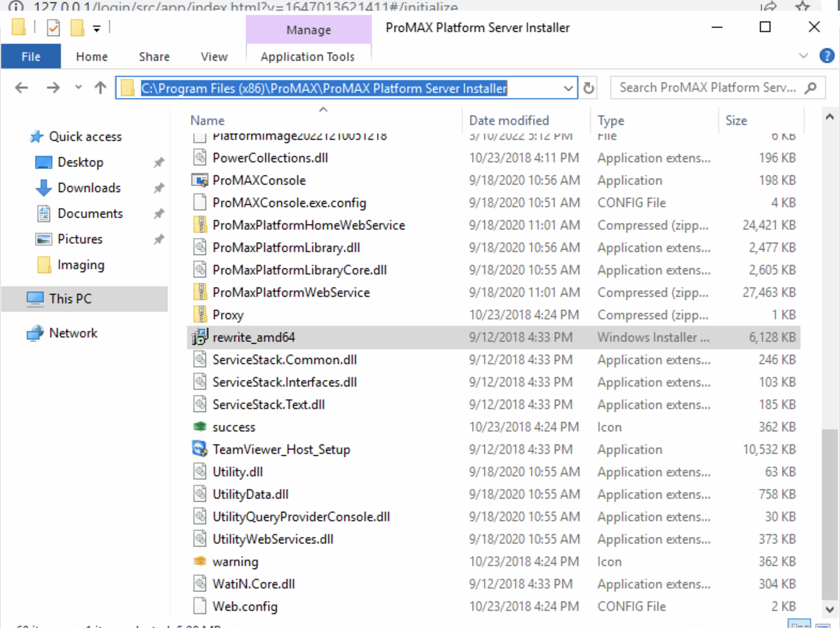The height and width of the screenshot is (628, 840).
Task: Select ProMaxPlatformWebService zip icon
Action: coord(200,293)
